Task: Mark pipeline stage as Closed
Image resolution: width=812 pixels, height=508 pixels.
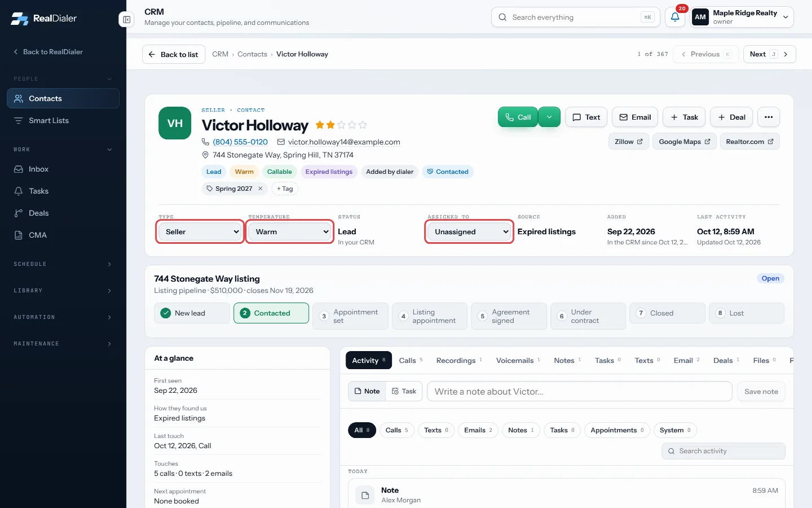Action: tap(667, 313)
